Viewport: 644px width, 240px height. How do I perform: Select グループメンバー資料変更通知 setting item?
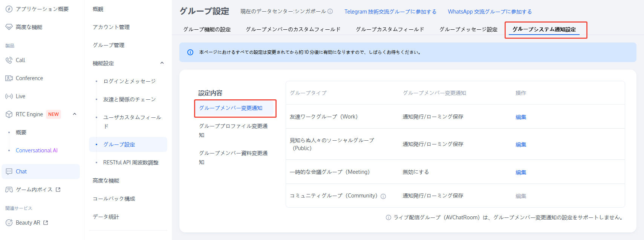[233, 158]
